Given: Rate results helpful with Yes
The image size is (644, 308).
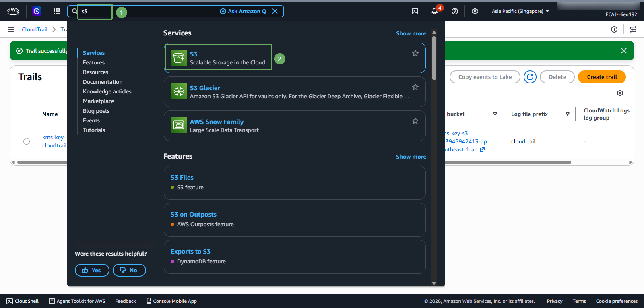Looking at the screenshot, I should [92, 270].
